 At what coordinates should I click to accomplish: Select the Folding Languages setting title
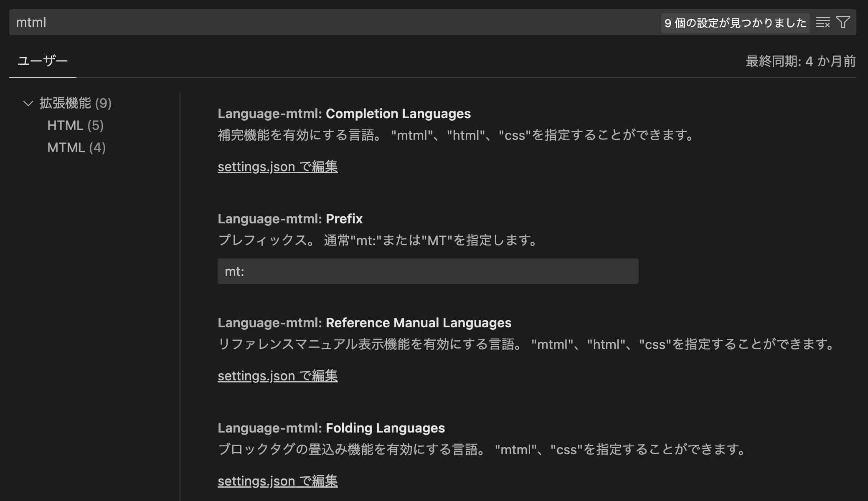click(x=331, y=428)
